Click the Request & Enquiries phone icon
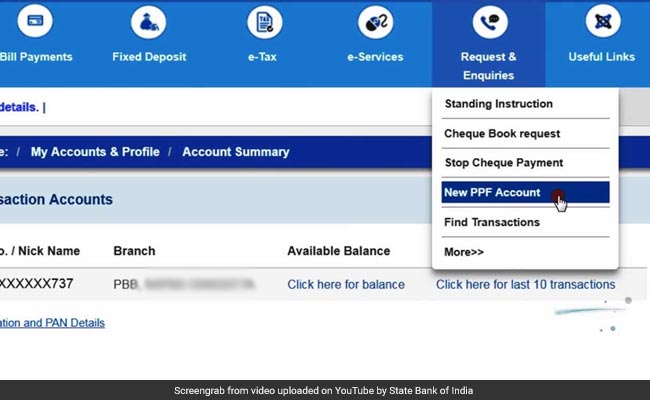This screenshot has height=400, width=650. [488, 21]
